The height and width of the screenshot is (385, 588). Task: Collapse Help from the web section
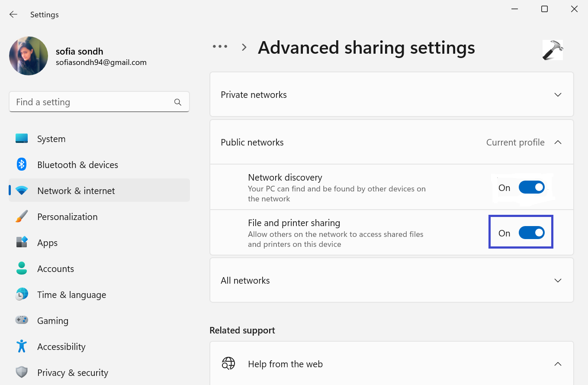pos(558,364)
